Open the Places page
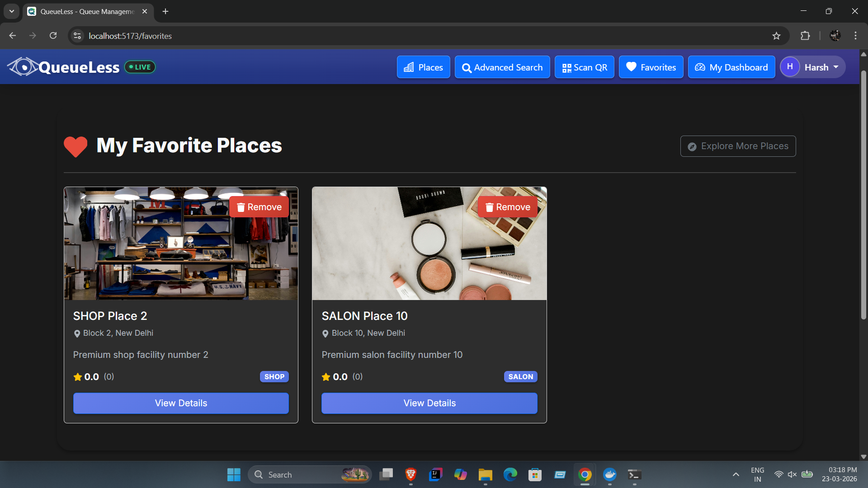868x488 pixels. point(423,67)
